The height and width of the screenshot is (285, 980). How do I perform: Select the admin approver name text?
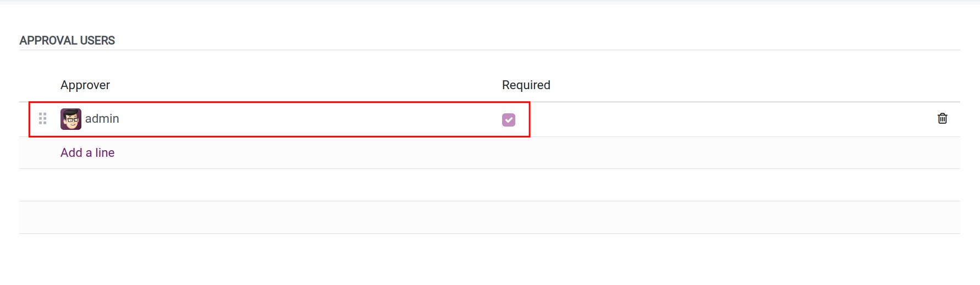pos(102,119)
